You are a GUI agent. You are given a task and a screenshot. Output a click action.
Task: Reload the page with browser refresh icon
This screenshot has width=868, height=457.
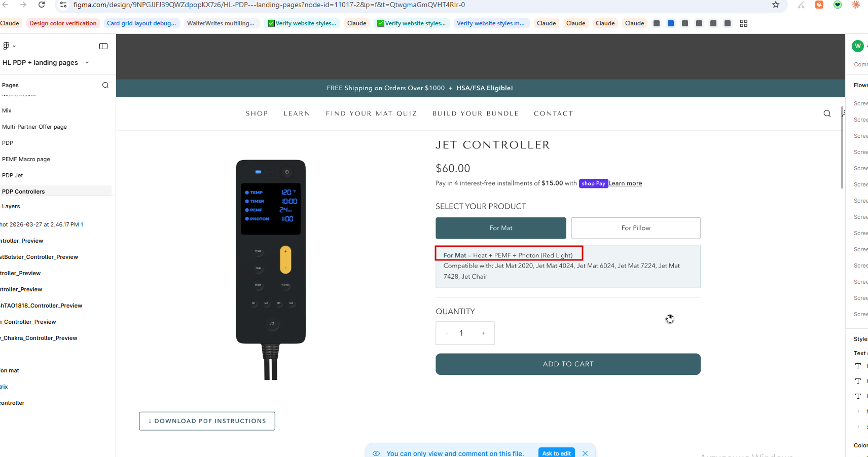tap(42, 5)
